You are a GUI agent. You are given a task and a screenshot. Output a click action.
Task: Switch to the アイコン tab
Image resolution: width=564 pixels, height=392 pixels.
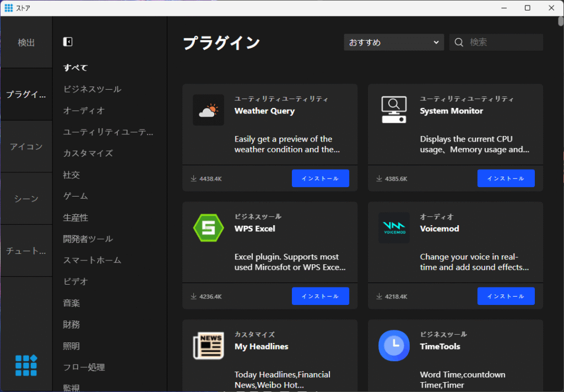click(26, 146)
